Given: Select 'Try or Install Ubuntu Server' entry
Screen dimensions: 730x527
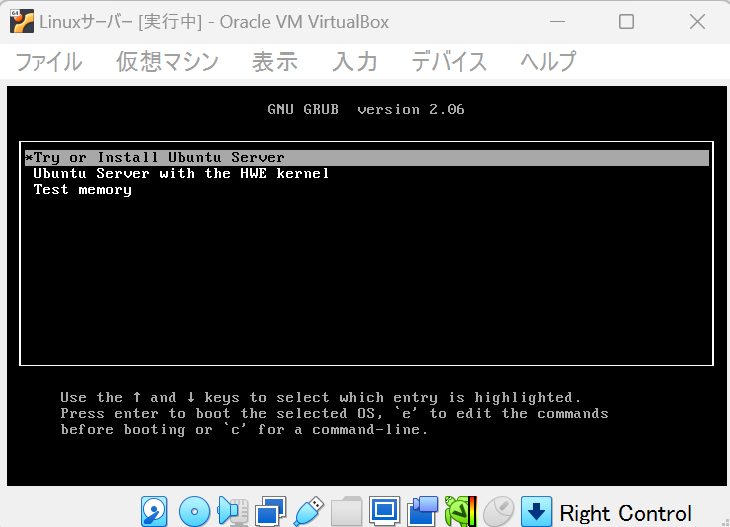Looking at the screenshot, I should (367, 157).
